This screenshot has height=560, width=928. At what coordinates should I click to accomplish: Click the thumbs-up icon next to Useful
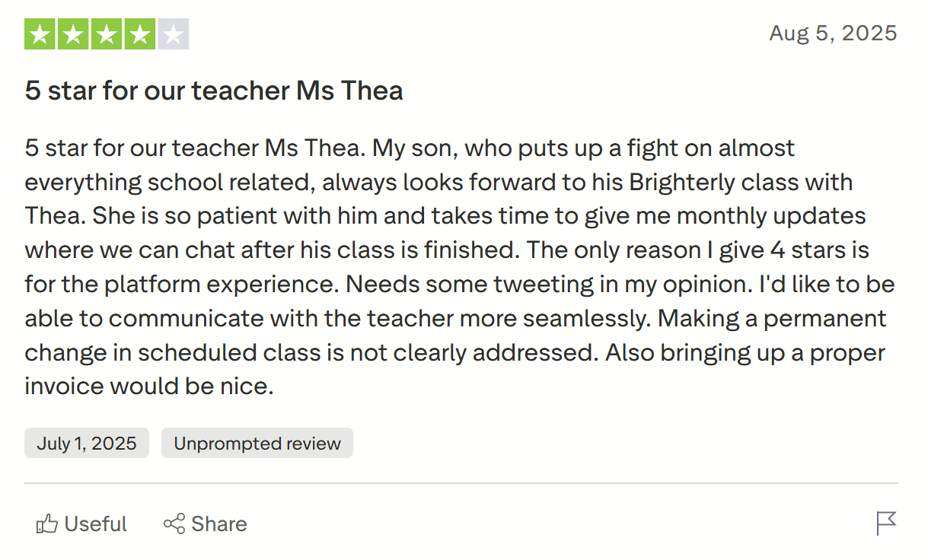tap(48, 523)
